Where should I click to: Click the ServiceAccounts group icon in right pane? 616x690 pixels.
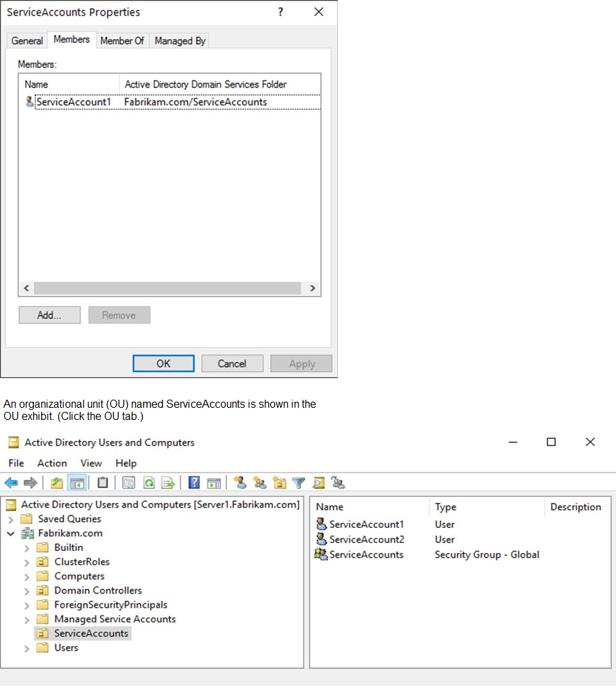tap(321, 554)
